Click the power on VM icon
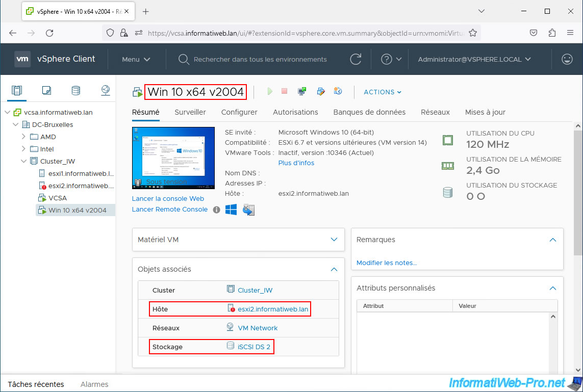 270,92
